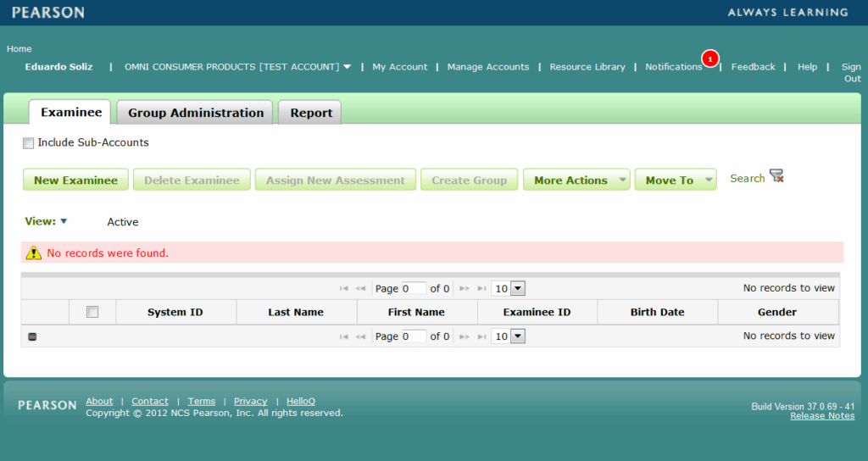Go to first page in top pager
The height and width of the screenshot is (461, 868).
[x=344, y=288]
